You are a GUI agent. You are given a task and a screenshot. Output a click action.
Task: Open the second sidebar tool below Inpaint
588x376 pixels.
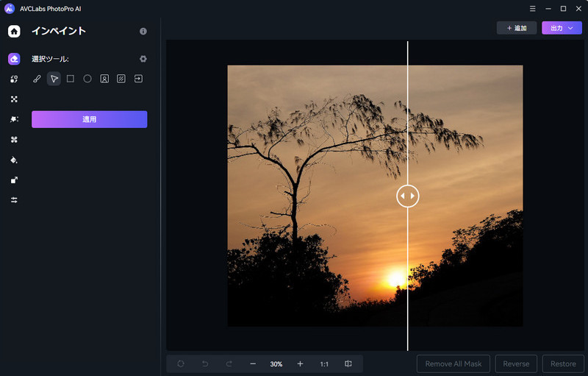(14, 79)
